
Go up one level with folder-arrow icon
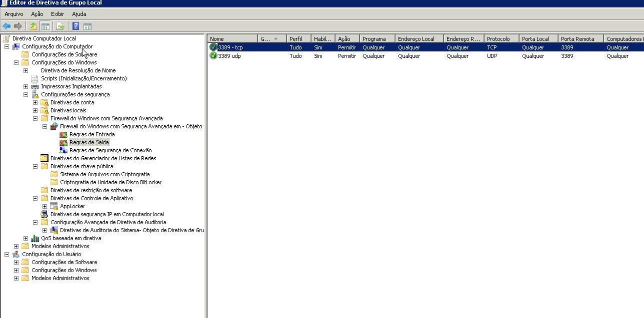click(33, 26)
